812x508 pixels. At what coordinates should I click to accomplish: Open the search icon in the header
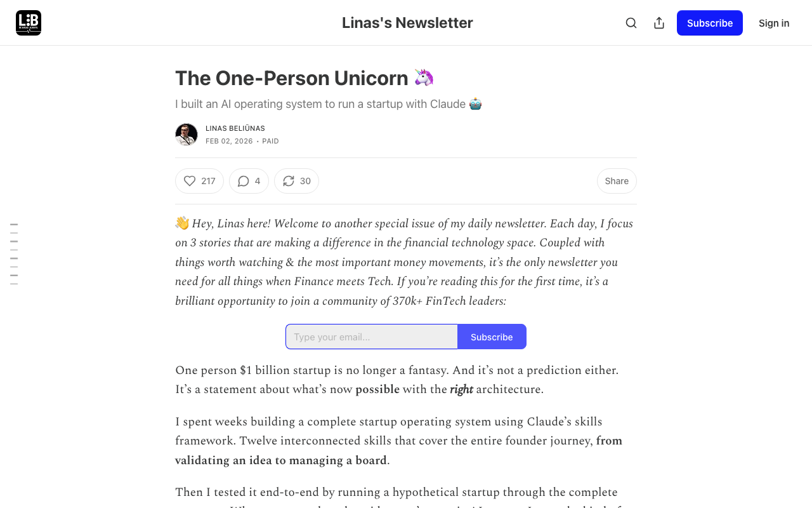point(631,22)
